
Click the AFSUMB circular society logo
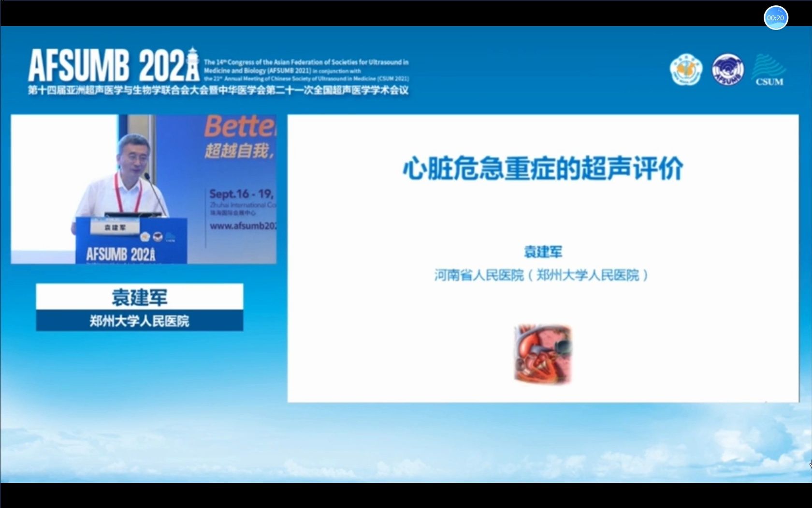[727, 69]
